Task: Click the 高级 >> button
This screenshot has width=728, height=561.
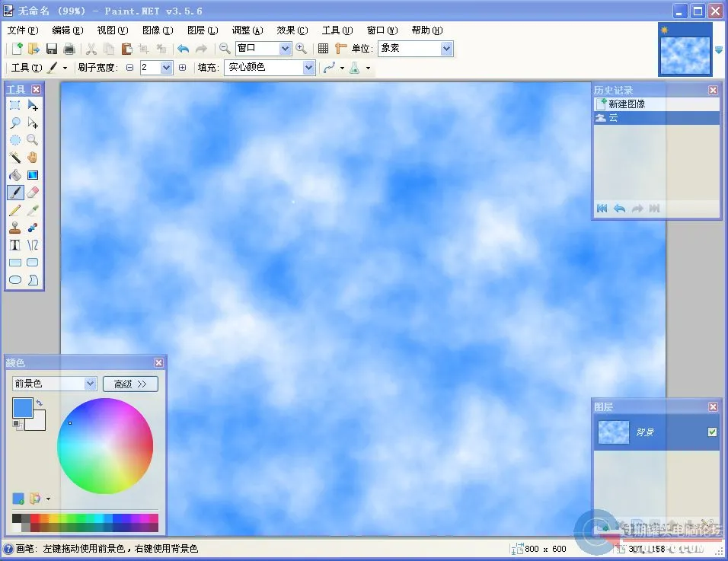Action: 130,384
